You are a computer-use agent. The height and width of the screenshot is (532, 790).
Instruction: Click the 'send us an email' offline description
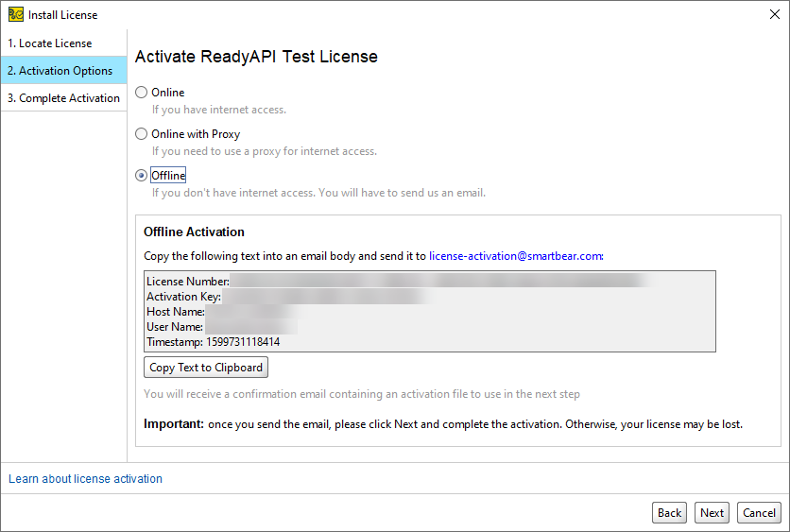coord(318,193)
